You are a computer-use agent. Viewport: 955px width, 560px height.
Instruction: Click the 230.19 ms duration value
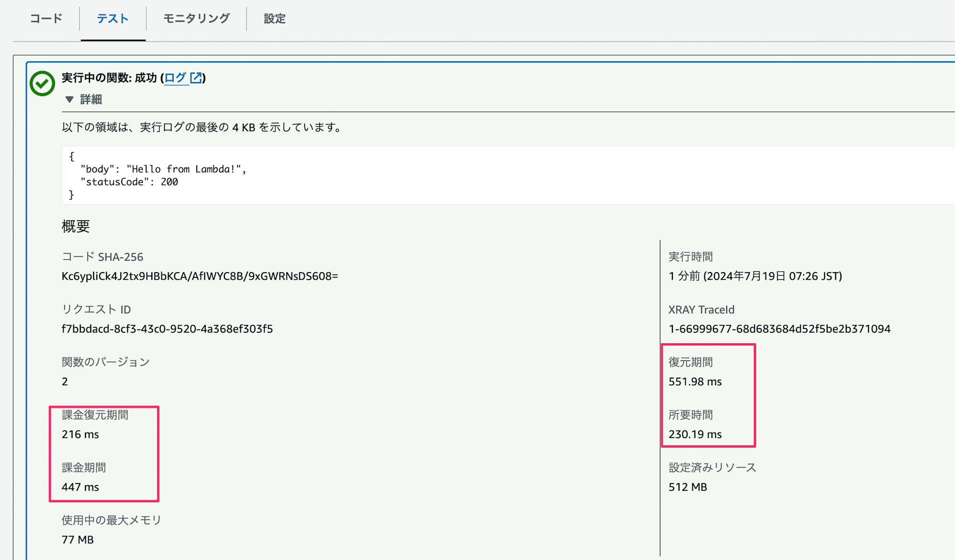coord(695,434)
